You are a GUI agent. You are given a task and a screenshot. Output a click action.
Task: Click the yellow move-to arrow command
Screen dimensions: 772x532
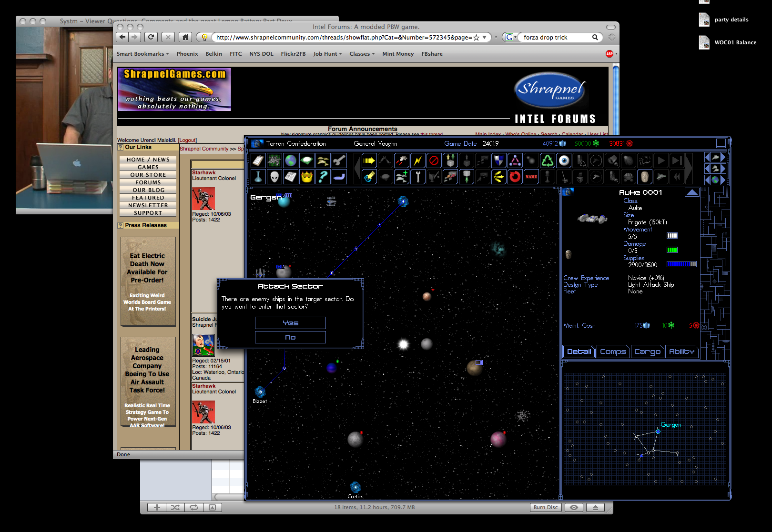click(x=369, y=161)
